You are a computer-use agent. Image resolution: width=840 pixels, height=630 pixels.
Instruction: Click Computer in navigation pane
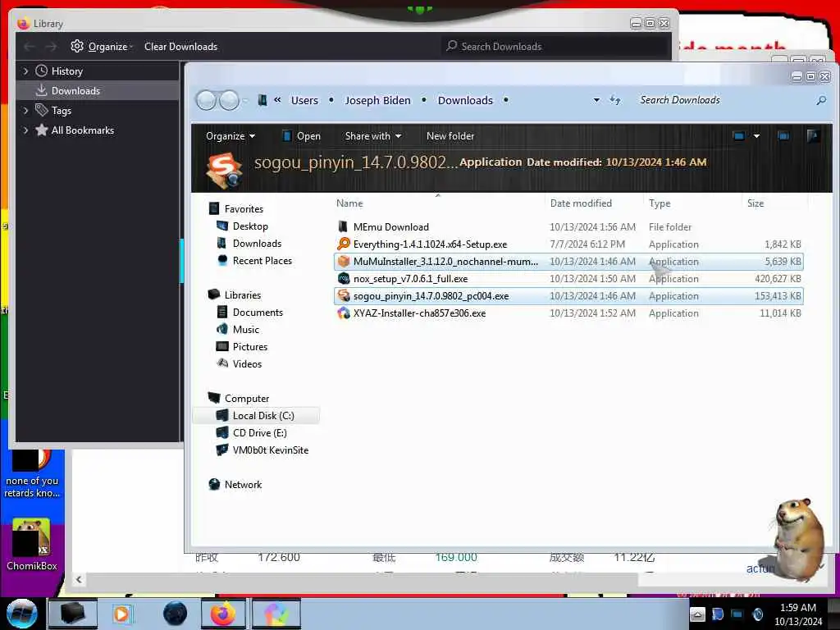coord(247,399)
